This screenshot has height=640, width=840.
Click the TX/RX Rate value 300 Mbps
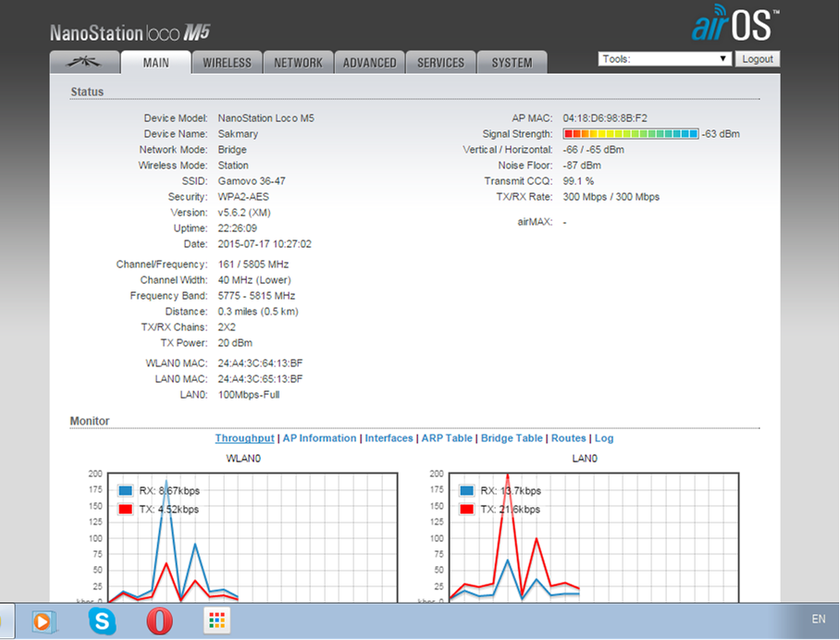pyautogui.click(x=611, y=197)
